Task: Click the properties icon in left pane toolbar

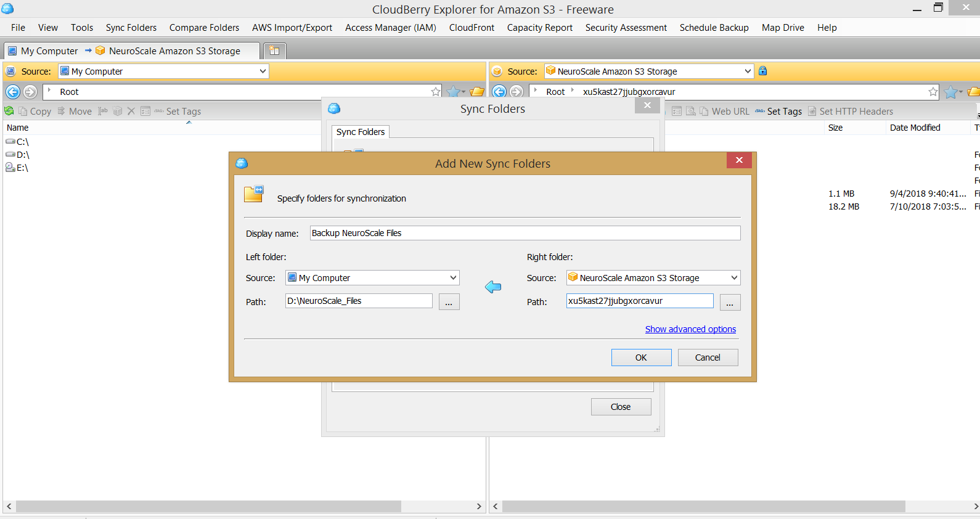Action: coord(145,111)
